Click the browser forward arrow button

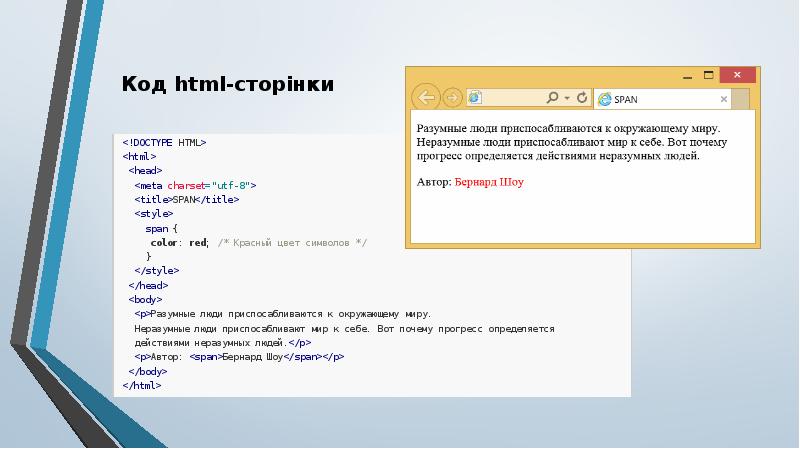452,97
